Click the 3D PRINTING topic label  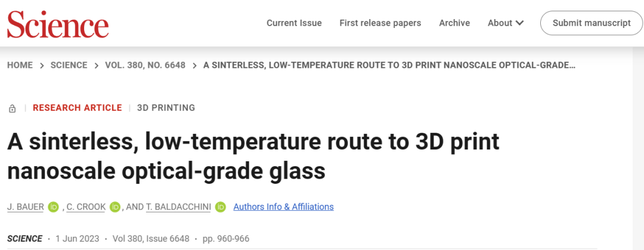pos(166,108)
